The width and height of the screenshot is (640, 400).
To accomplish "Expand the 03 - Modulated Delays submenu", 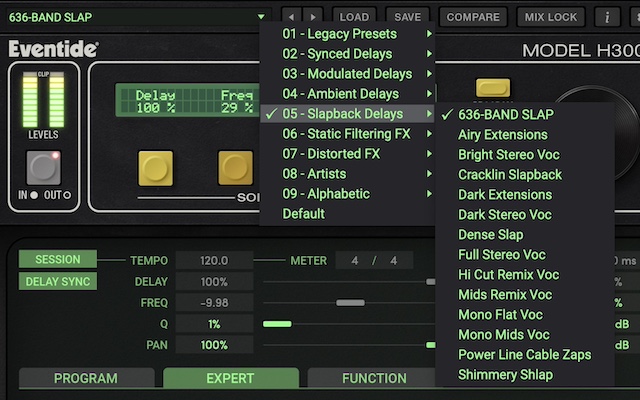I will pyautogui.click(x=347, y=74).
